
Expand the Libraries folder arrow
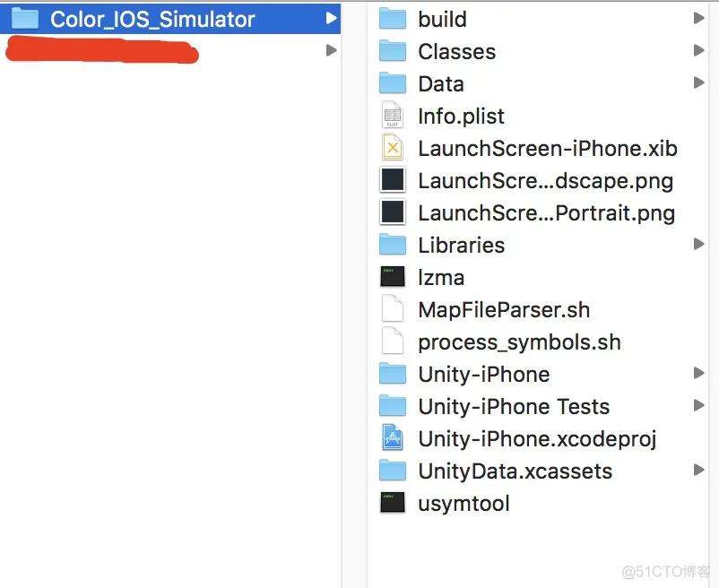tap(698, 244)
